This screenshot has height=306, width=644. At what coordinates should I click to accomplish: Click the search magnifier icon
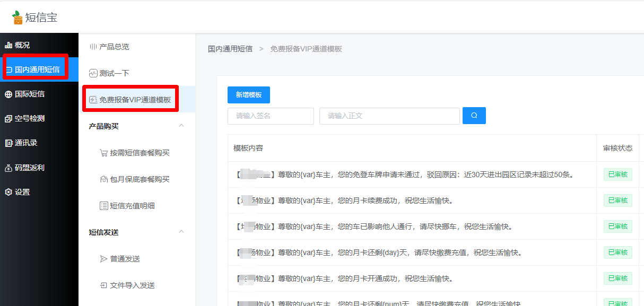(474, 116)
